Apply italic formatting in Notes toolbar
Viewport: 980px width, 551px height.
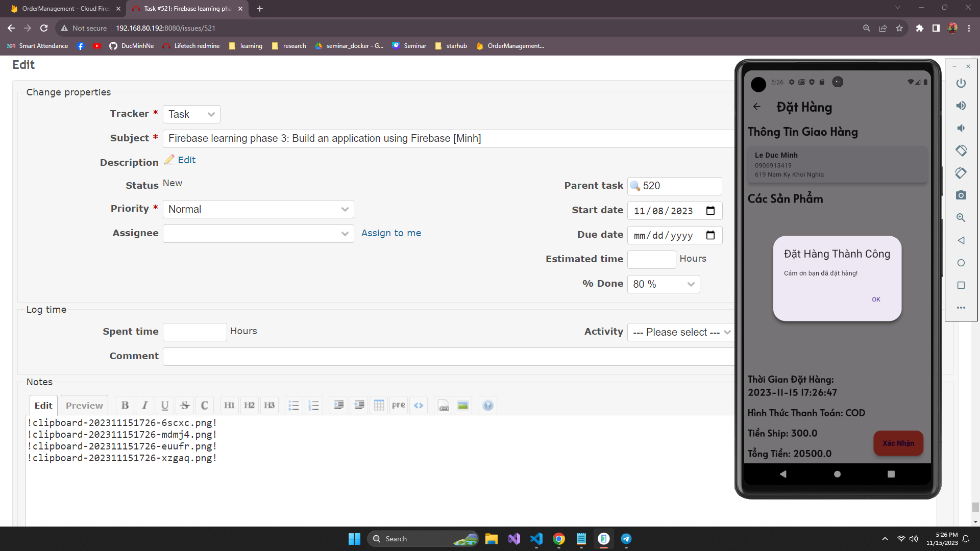point(145,406)
